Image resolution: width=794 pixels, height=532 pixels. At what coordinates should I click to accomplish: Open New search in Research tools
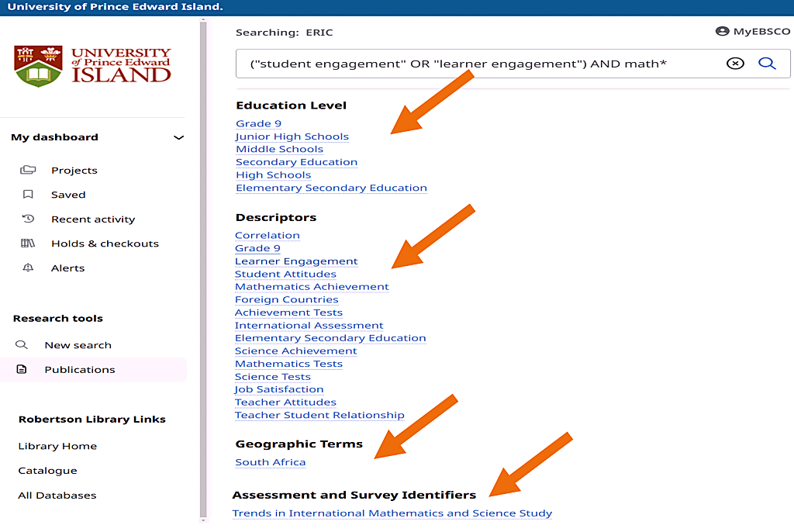[78, 345]
